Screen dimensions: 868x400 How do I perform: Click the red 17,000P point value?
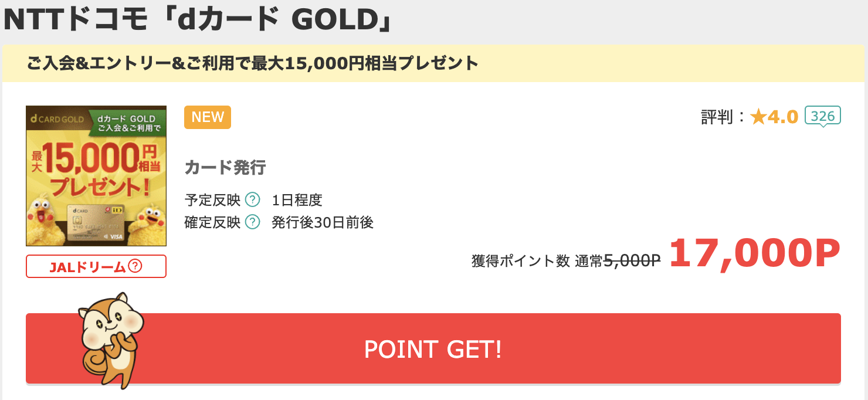click(x=755, y=253)
